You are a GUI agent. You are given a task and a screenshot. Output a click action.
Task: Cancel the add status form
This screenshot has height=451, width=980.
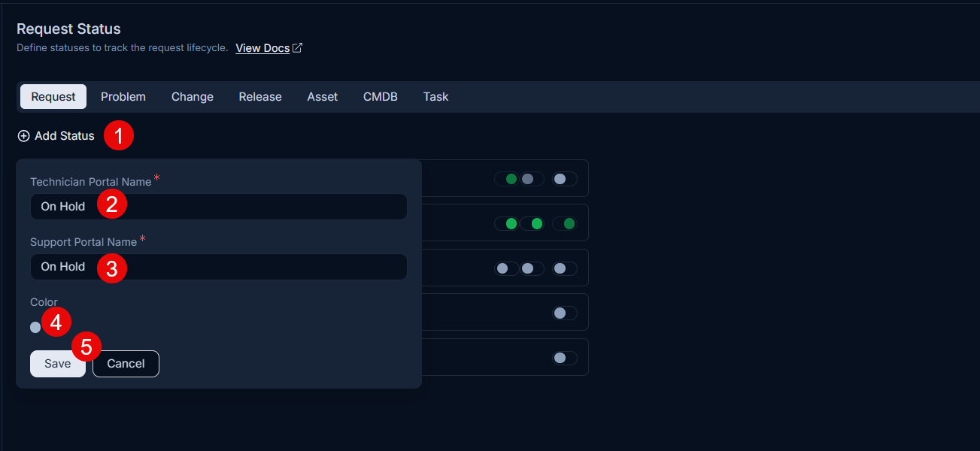point(126,364)
